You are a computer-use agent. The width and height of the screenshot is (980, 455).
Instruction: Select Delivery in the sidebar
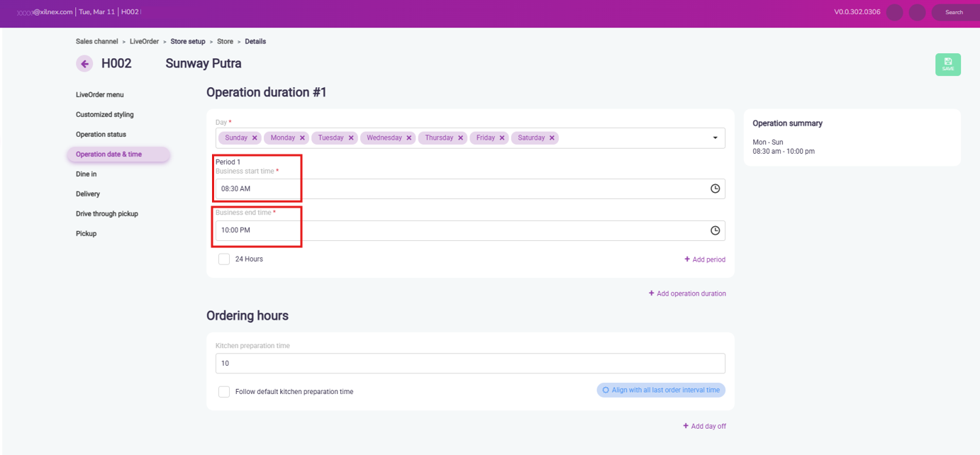[x=88, y=194]
